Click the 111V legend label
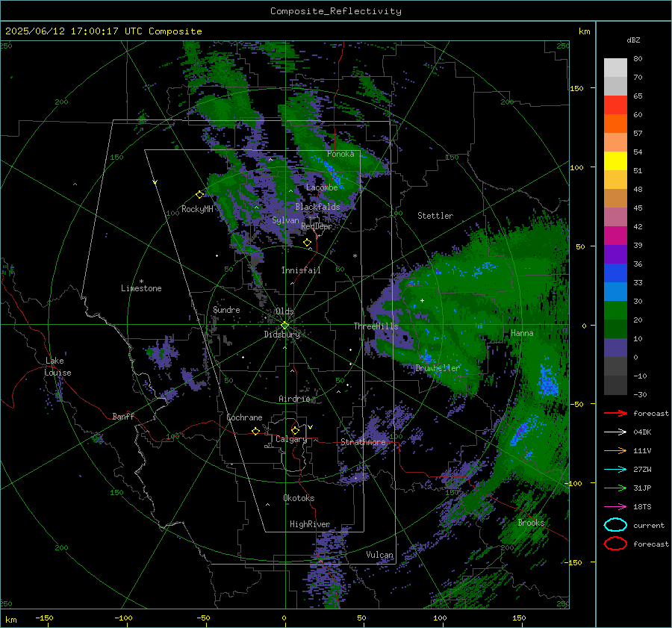This screenshot has height=628, width=672. click(x=642, y=450)
